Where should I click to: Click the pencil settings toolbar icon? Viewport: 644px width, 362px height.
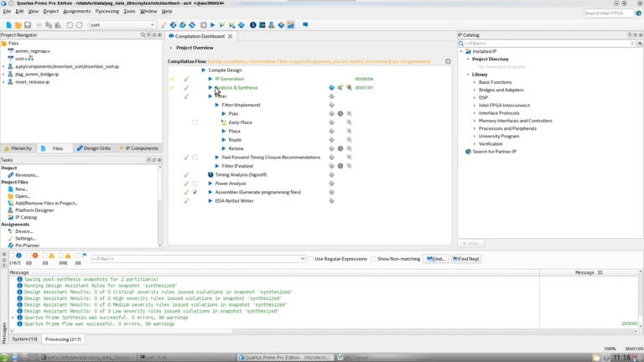[164, 25]
